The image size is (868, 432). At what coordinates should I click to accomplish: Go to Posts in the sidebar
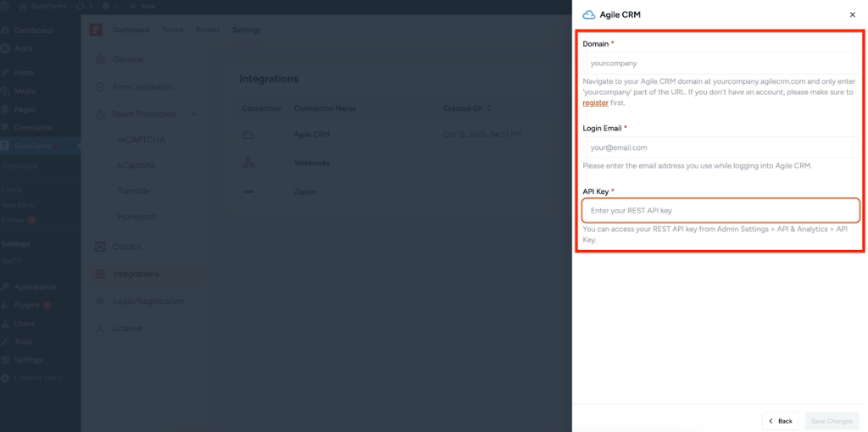coord(24,73)
